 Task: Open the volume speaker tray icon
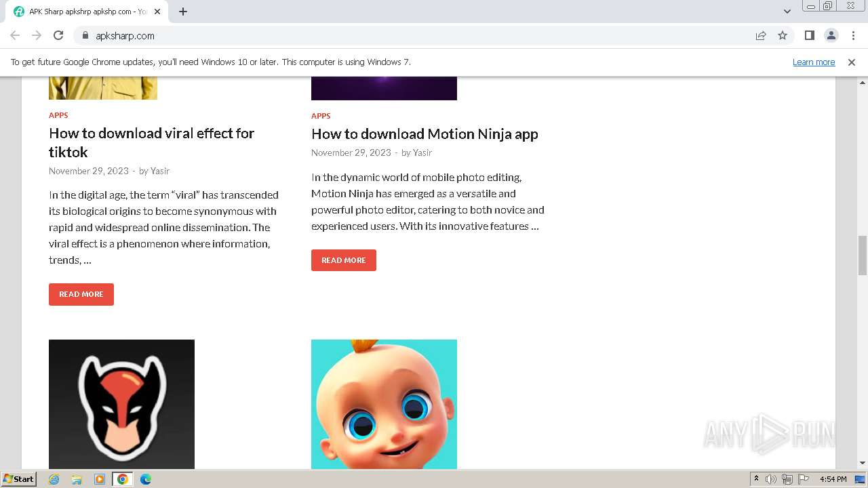pos(771,479)
